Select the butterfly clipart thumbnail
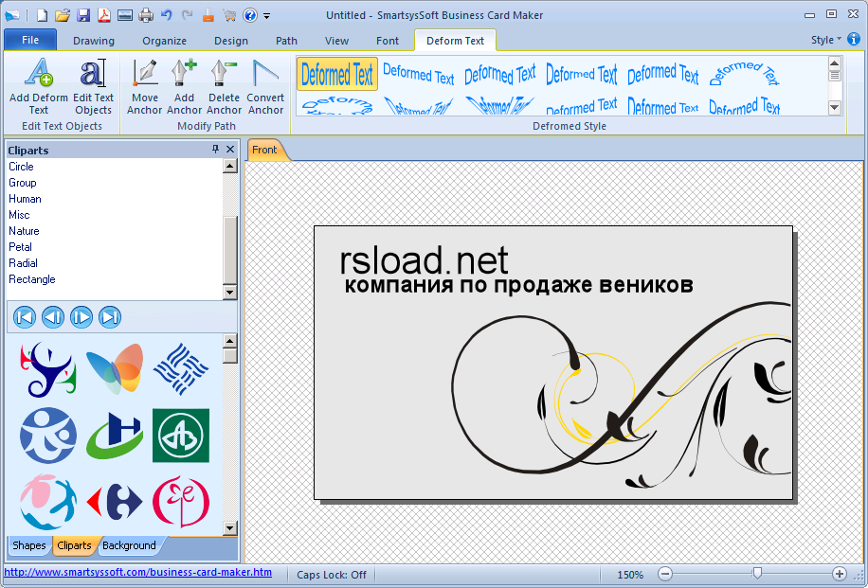The width and height of the screenshot is (868, 588). tap(115, 368)
